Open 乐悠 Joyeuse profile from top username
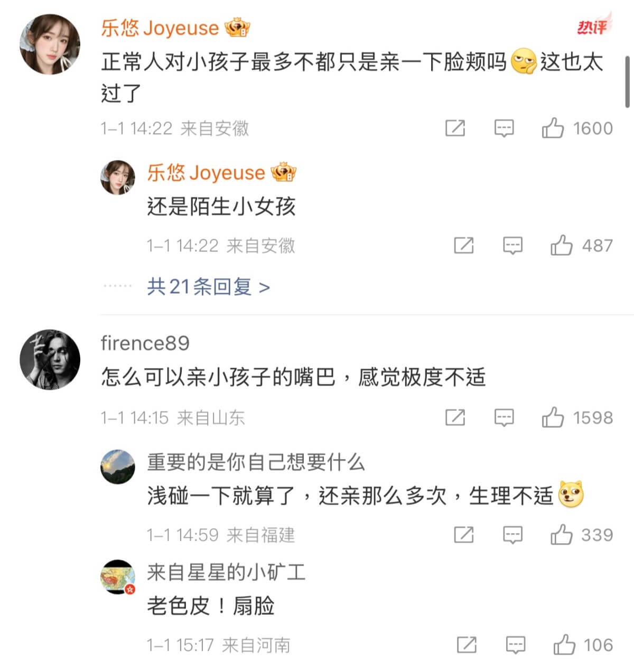 pyautogui.click(x=160, y=28)
